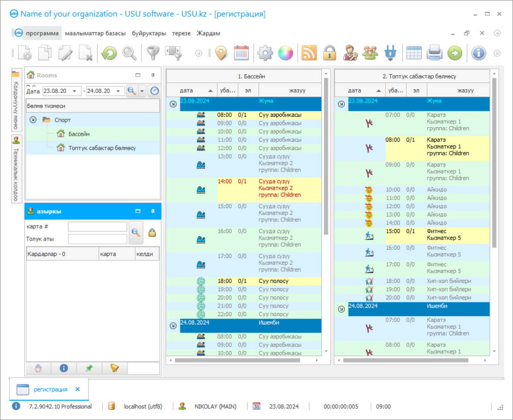Open the буйруктары menu
Viewport: 513px width, 420px height.
click(149, 33)
